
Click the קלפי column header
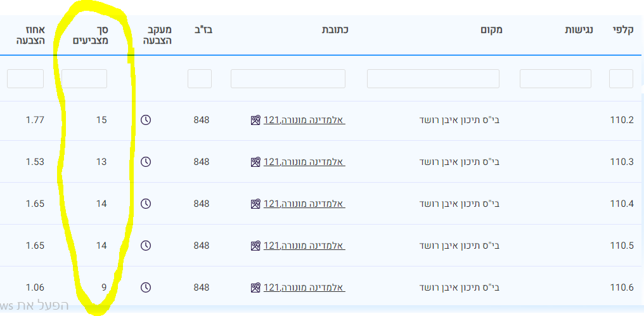[x=624, y=29]
